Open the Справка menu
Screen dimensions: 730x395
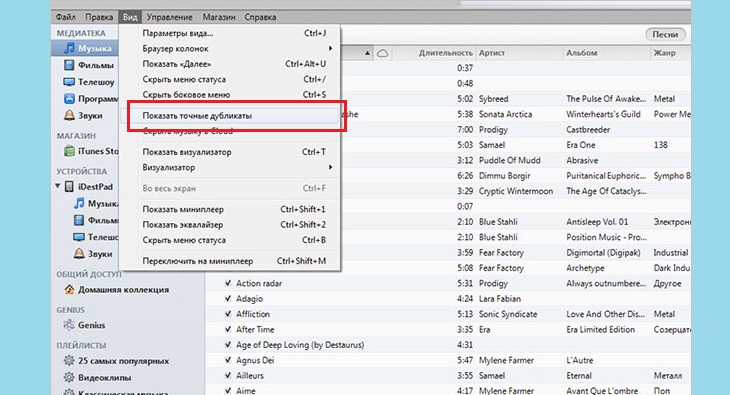pos(260,17)
